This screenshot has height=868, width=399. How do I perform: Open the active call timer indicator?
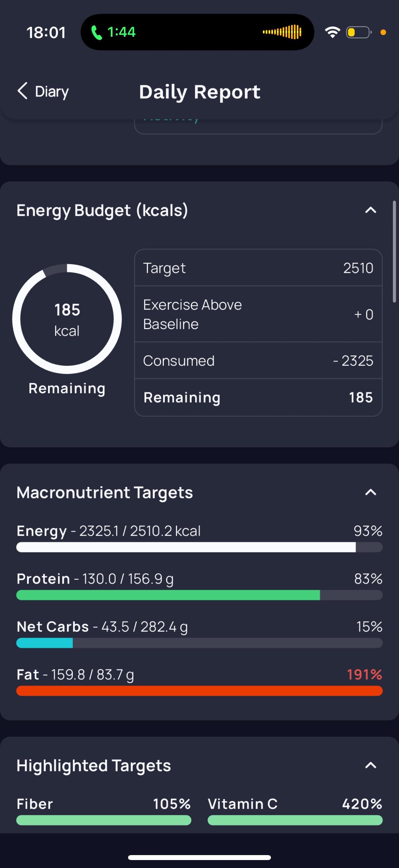pyautogui.click(x=113, y=32)
